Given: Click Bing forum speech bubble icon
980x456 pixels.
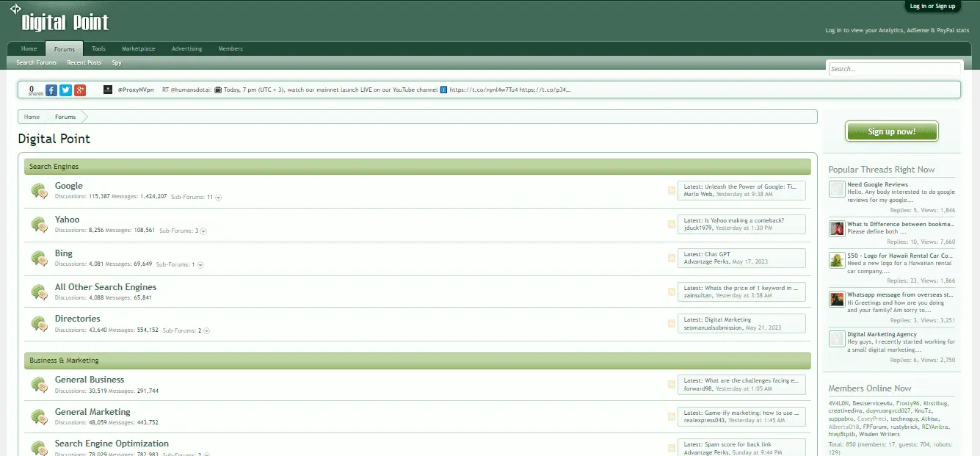Looking at the screenshot, I should point(40,258).
